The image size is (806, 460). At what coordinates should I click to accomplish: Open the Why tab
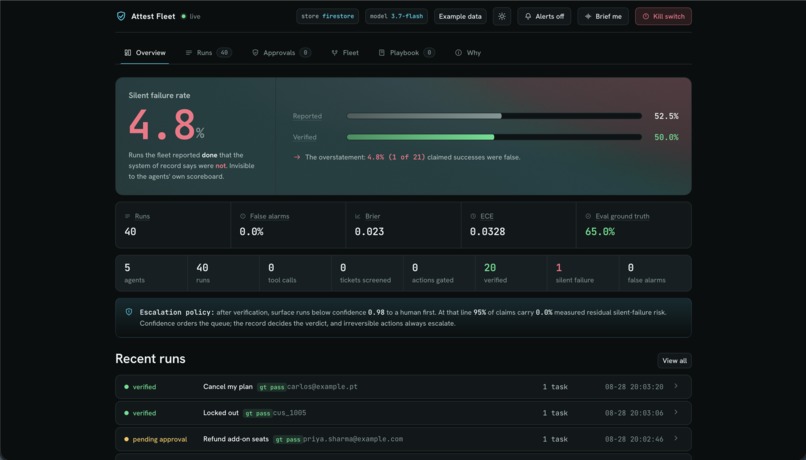(x=468, y=52)
